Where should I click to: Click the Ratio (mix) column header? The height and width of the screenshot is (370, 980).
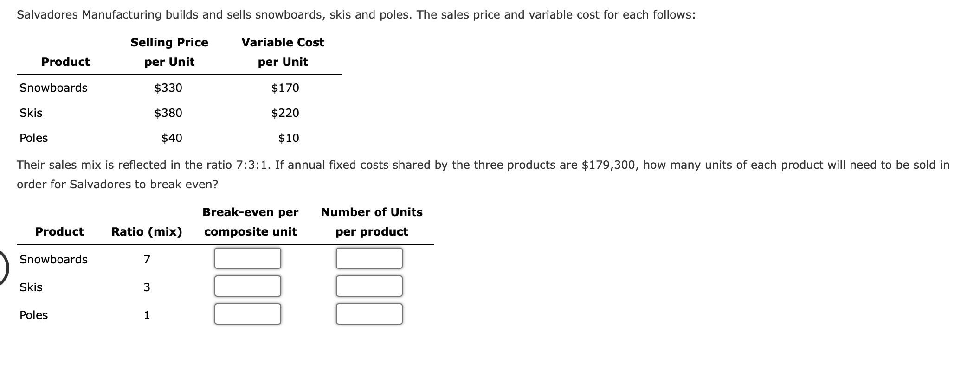pyautogui.click(x=146, y=231)
